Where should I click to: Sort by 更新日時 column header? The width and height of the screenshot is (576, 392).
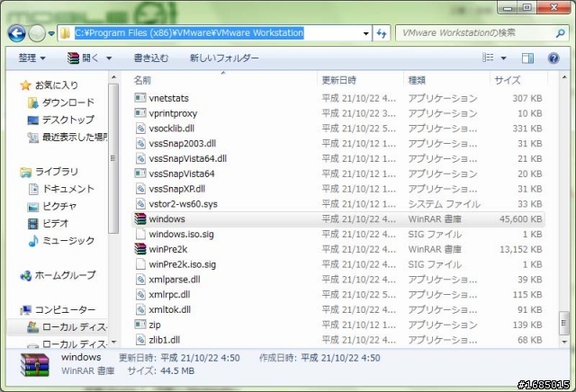click(339, 80)
